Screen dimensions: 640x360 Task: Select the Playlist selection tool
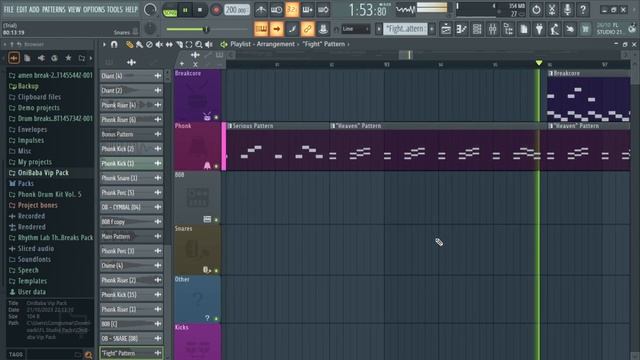coord(189,44)
